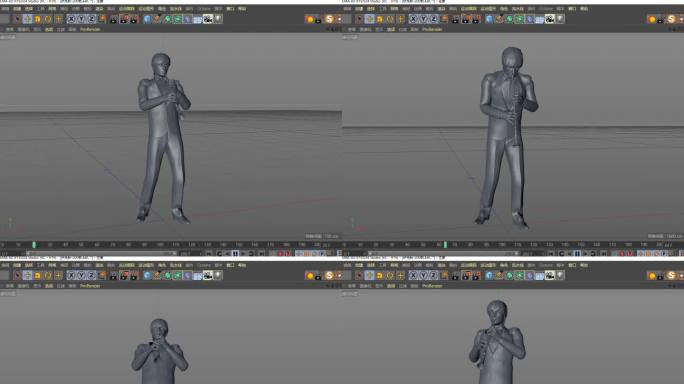
Task: Click the orange S icon in top-left panel
Action: 329,19
